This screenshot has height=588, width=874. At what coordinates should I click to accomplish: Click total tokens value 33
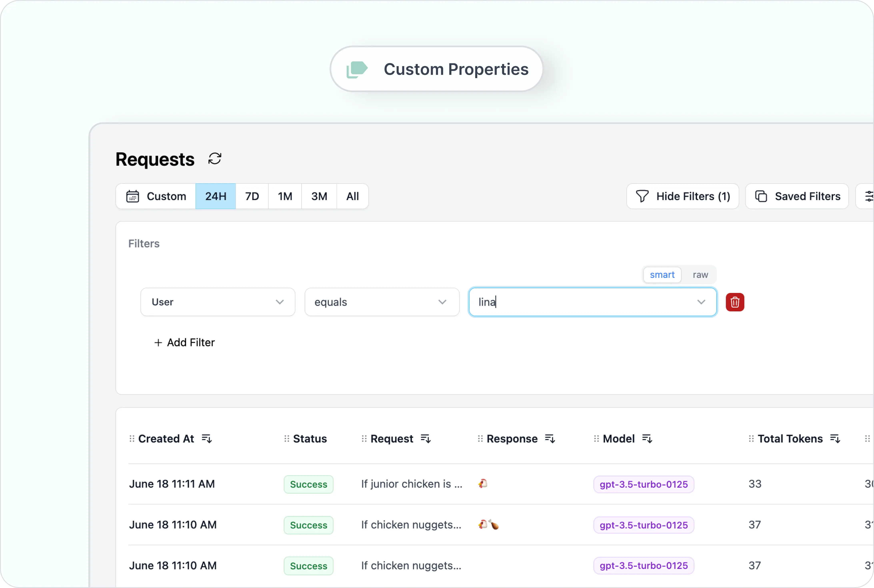point(755,484)
